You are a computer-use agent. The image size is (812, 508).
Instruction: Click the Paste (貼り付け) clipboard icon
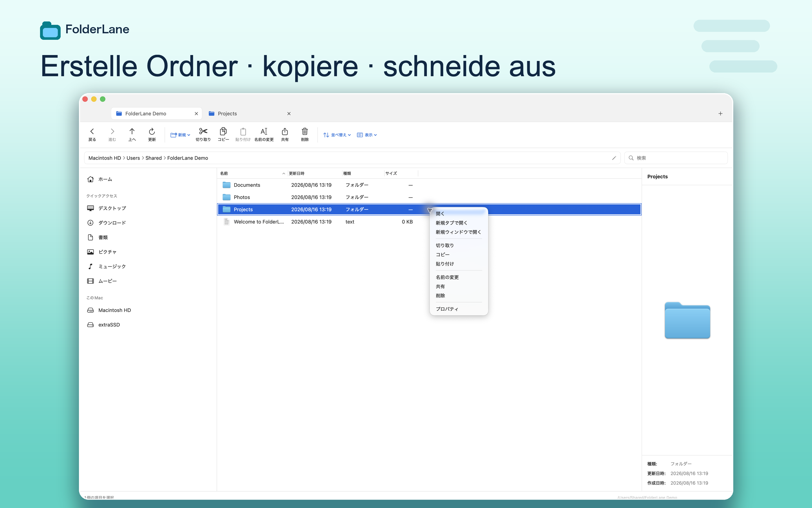click(x=243, y=131)
